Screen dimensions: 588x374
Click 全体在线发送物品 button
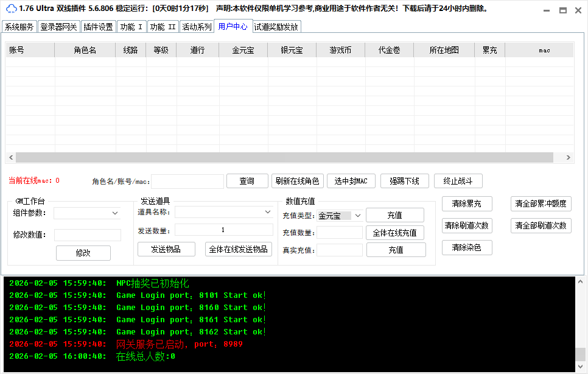(238, 249)
